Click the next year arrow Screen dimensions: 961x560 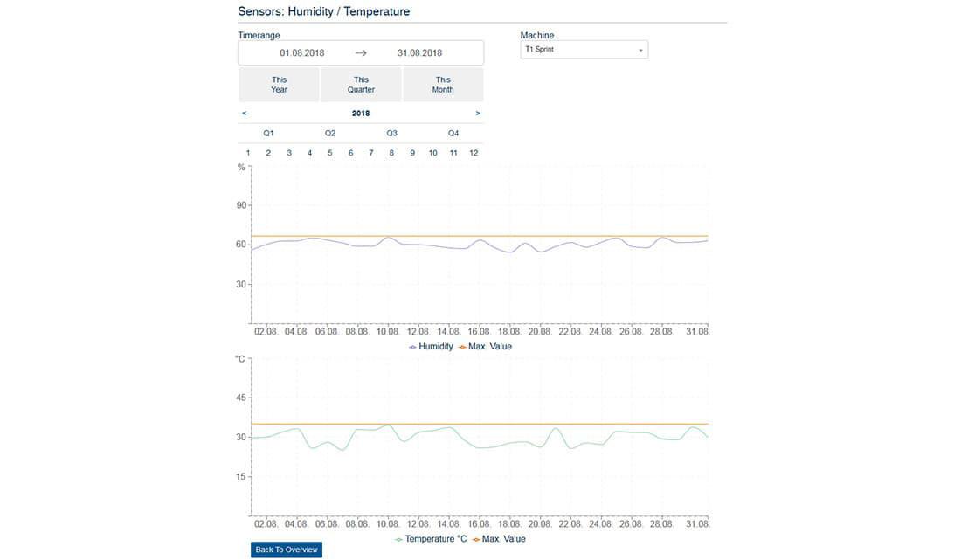coord(478,114)
